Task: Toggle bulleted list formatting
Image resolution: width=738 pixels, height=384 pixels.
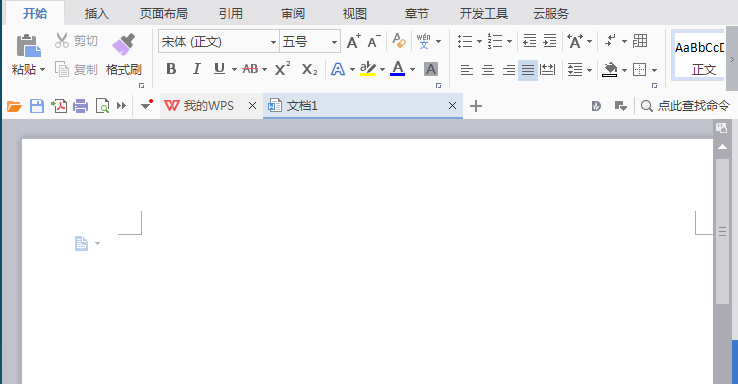Action: click(x=465, y=41)
